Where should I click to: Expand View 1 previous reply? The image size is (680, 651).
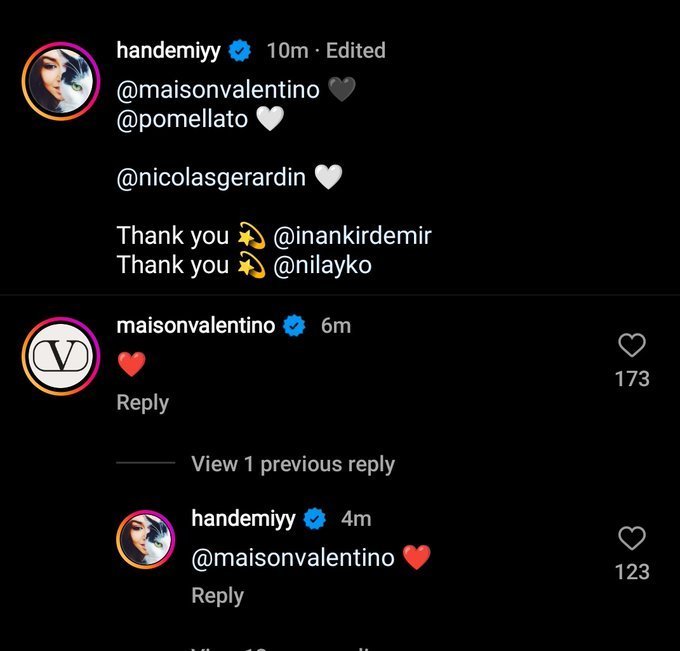(x=293, y=464)
